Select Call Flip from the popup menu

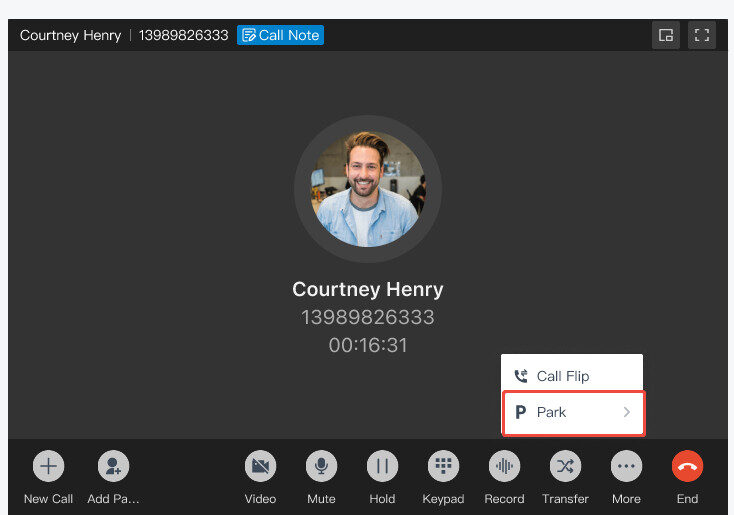click(x=572, y=376)
